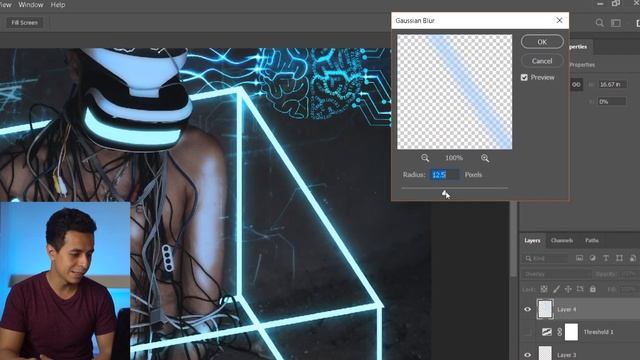Viewport: 640px width, 360px height.
Task: Click the Radius slider track
Action: (x=454, y=188)
